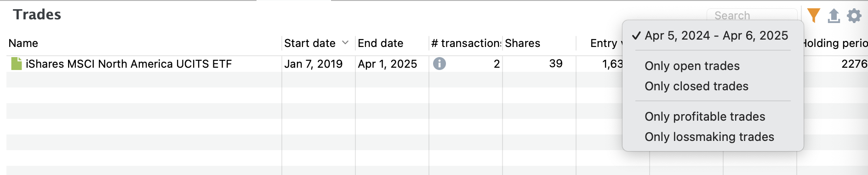Click the info icon in transactions column

pos(440,64)
